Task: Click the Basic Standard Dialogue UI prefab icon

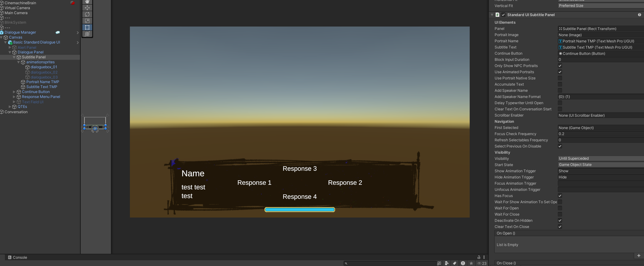Action: (x=10, y=42)
